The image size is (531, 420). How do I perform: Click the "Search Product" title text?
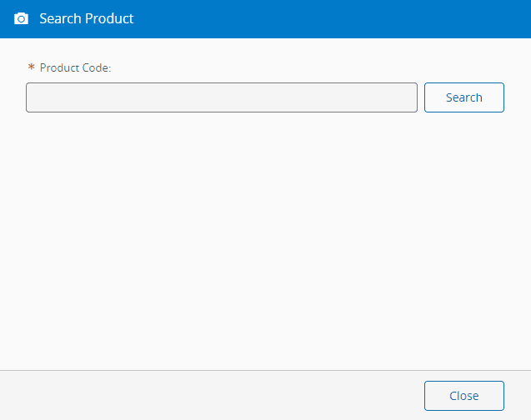pyautogui.click(x=87, y=18)
